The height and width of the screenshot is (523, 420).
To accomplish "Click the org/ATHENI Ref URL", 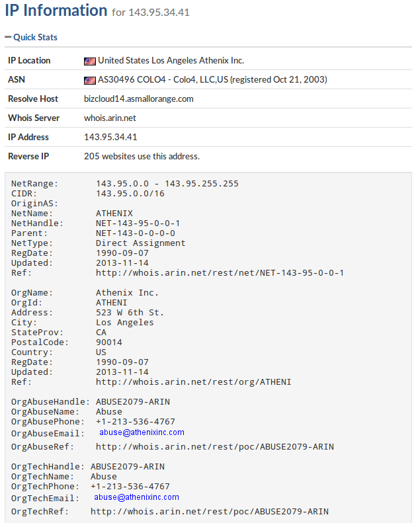I will 194,382.
